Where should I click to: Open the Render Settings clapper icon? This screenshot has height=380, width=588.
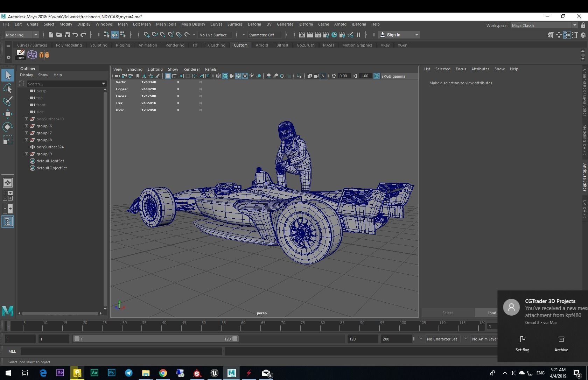click(x=326, y=35)
